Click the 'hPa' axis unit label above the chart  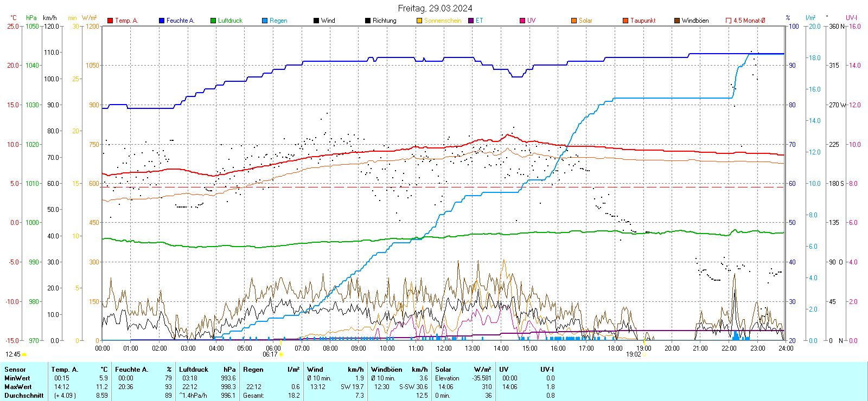[31, 18]
